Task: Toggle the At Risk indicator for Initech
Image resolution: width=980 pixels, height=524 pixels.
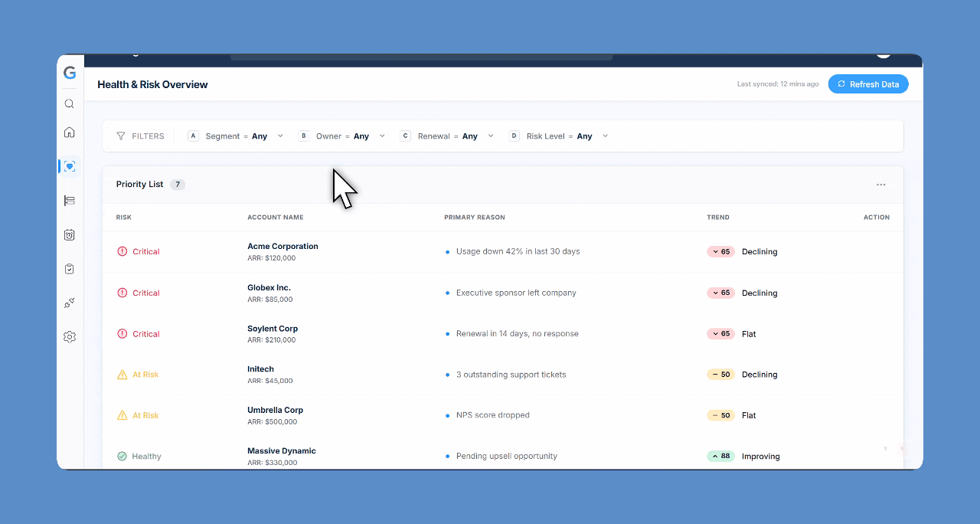Action: [122, 374]
